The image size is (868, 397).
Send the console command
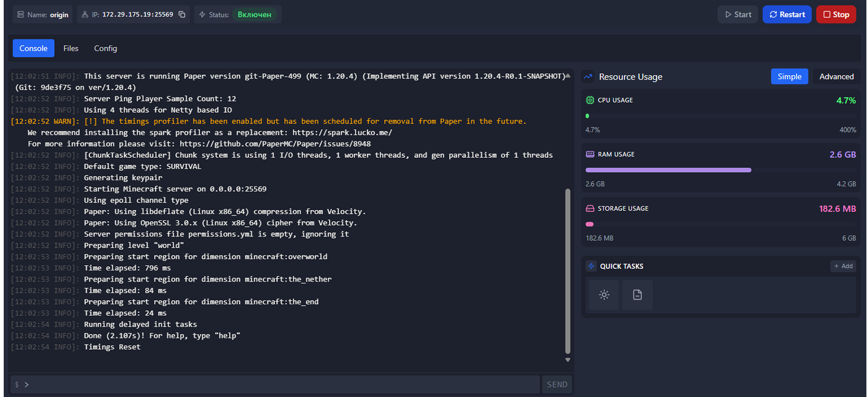click(x=557, y=384)
